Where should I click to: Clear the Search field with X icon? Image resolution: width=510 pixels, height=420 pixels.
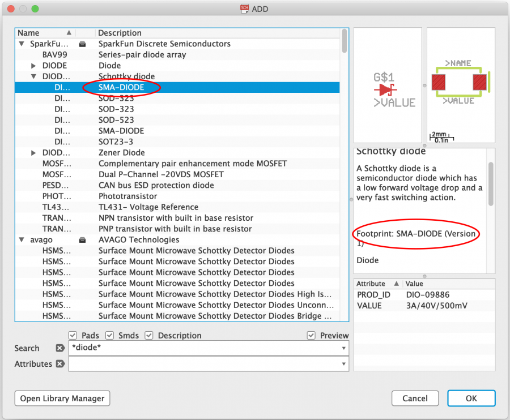click(x=60, y=348)
